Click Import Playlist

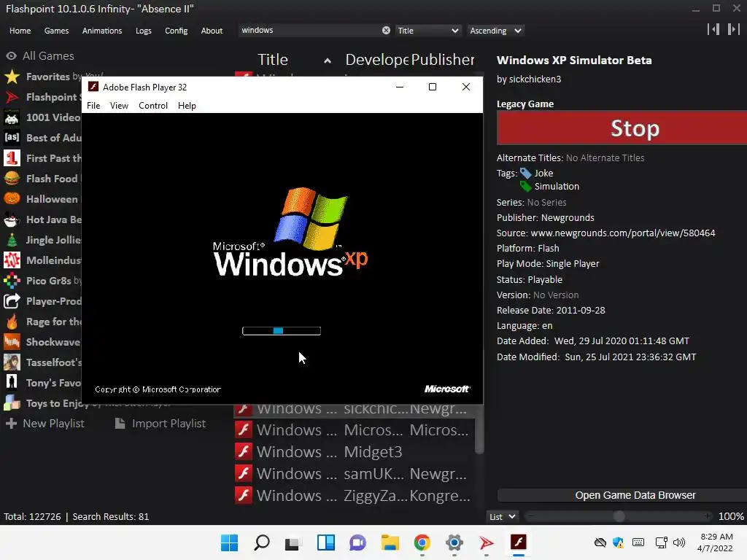[x=160, y=424]
